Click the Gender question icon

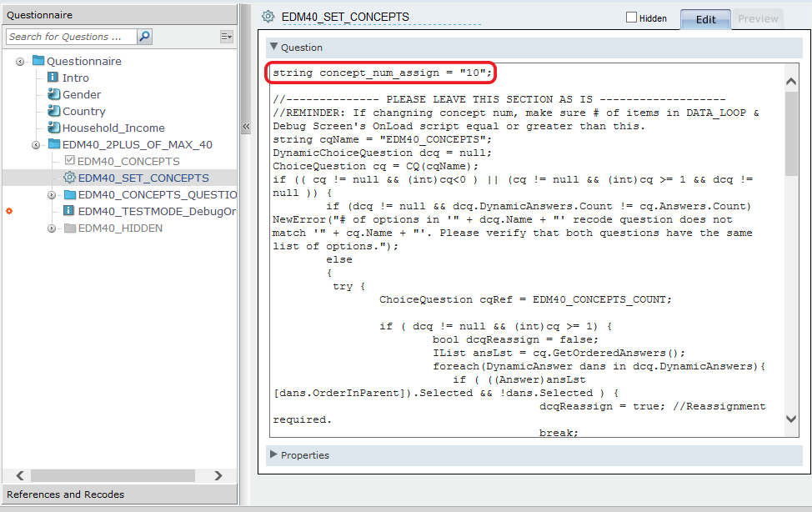coord(54,94)
